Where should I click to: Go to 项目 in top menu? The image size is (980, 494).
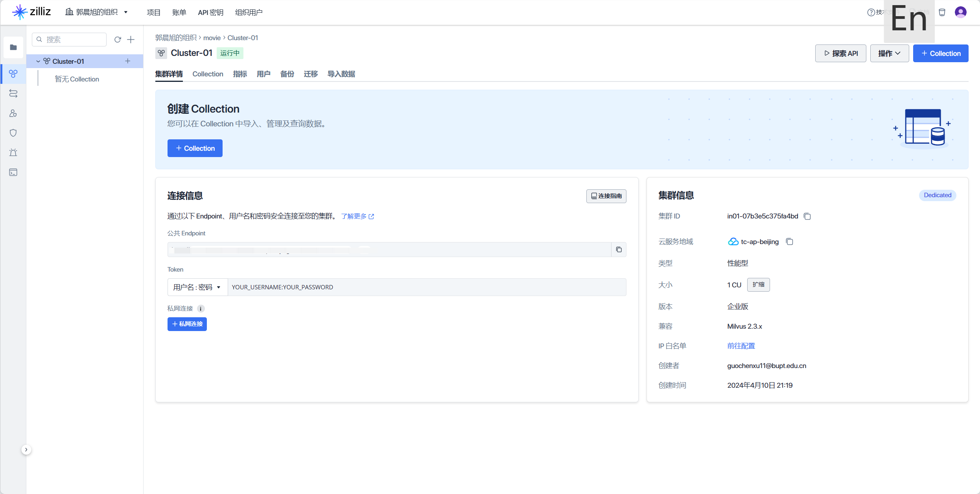point(153,12)
